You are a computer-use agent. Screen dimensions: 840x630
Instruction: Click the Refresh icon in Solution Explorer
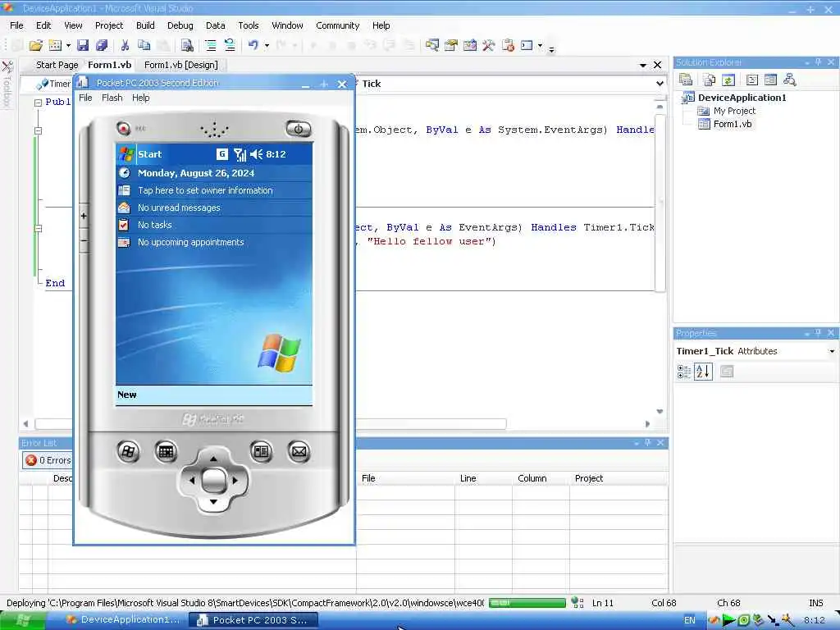[x=728, y=80]
